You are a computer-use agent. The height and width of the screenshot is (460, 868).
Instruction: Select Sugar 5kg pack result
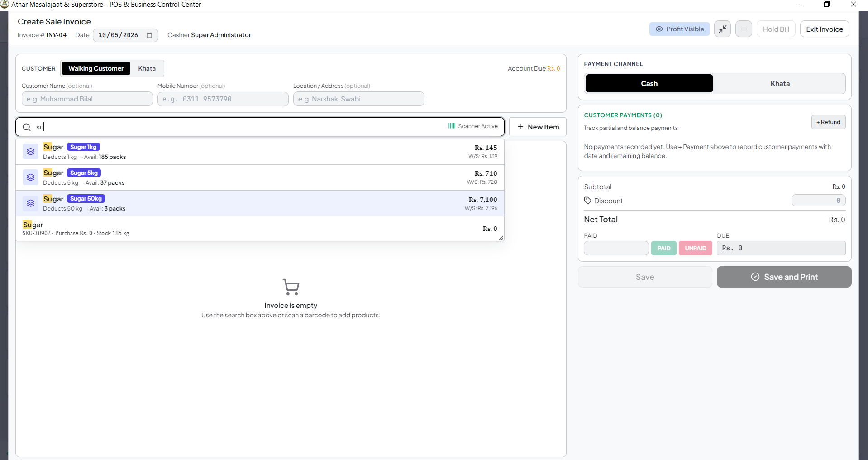click(260, 177)
